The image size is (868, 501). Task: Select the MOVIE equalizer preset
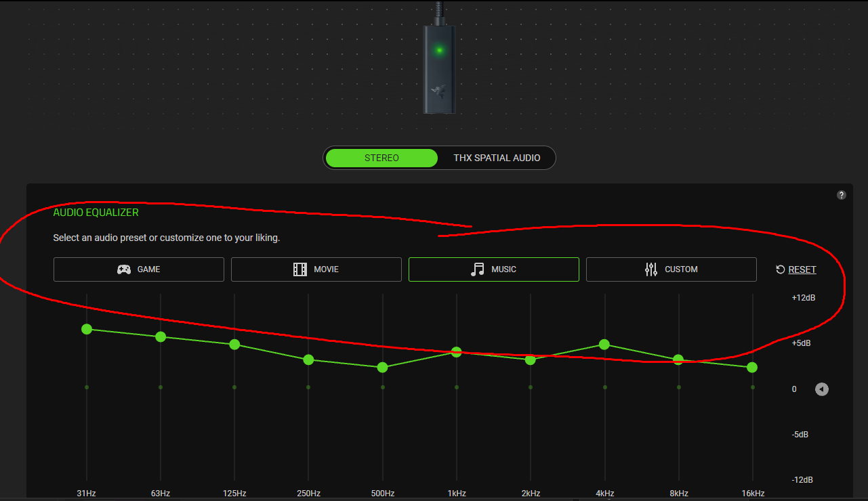pyautogui.click(x=316, y=269)
